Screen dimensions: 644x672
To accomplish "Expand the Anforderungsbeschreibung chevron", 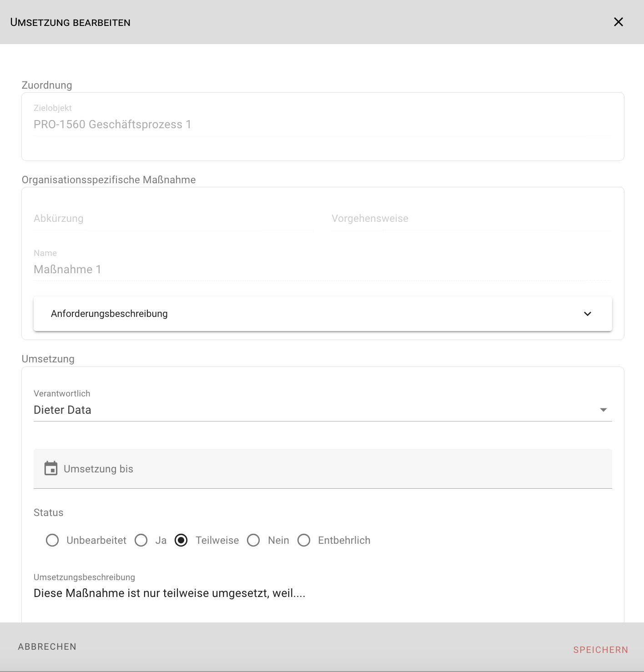I will coord(587,314).
